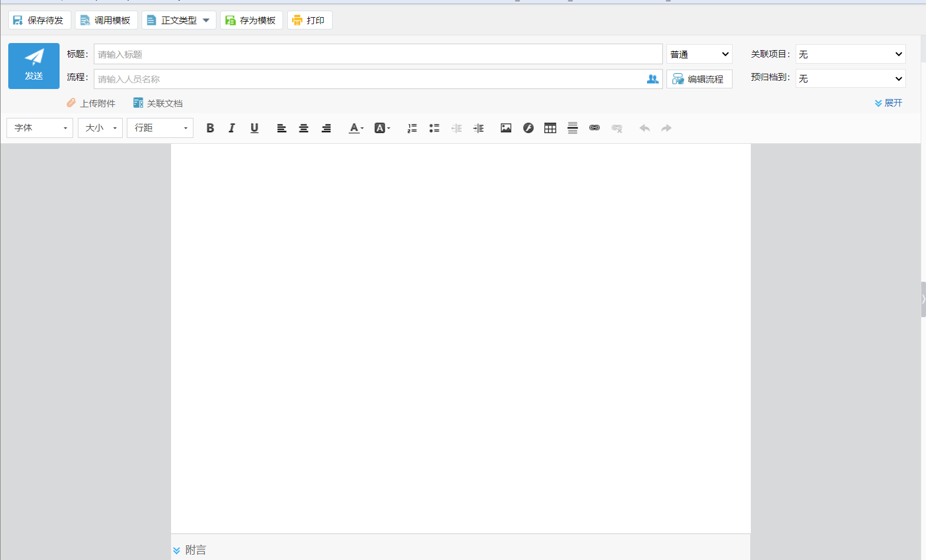926x560 pixels.
Task: Redo the last edit
Action: pyautogui.click(x=666, y=128)
